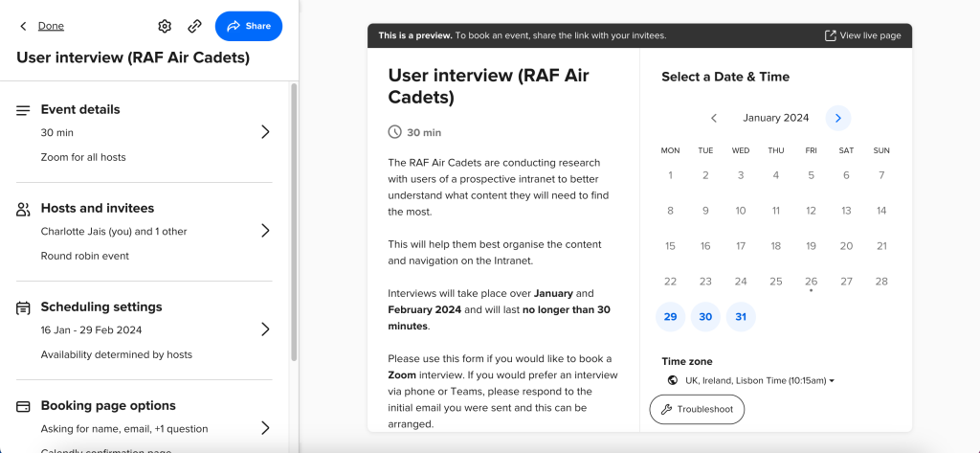This screenshot has width=980, height=453.
Task: Expand Booking page options chevron
Action: (266, 428)
